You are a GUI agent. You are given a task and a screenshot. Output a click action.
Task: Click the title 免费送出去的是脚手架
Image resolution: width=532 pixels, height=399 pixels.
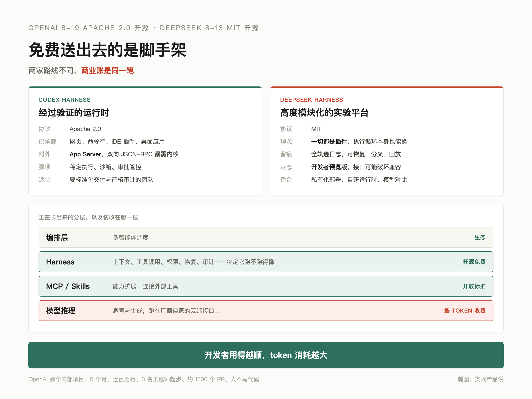click(107, 50)
